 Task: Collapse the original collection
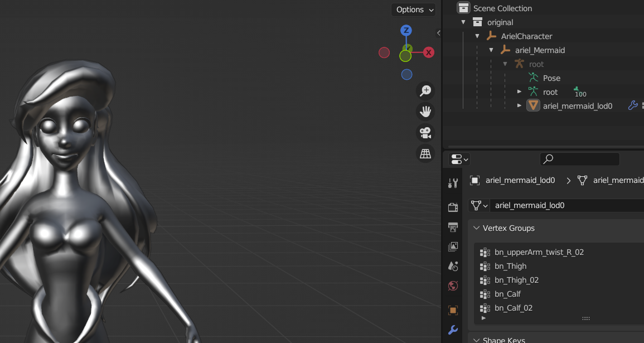tap(463, 22)
